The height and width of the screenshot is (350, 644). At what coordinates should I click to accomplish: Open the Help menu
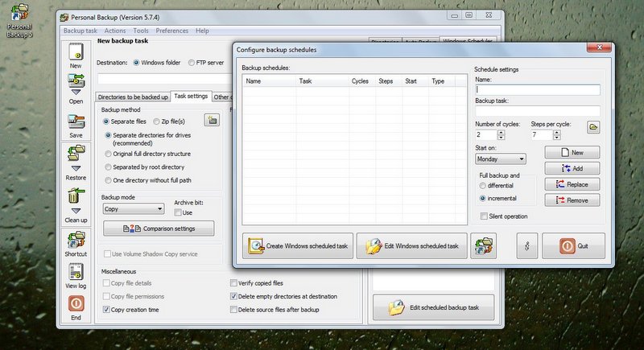[202, 31]
